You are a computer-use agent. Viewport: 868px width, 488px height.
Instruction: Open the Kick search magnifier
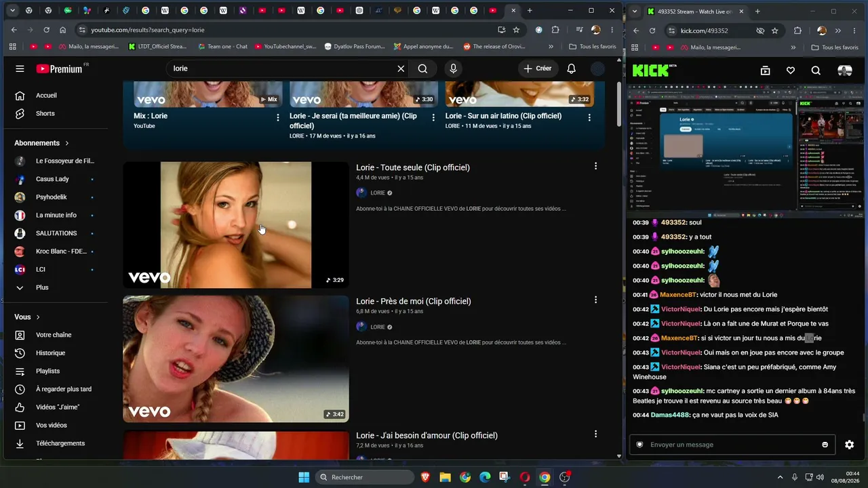click(x=816, y=70)
